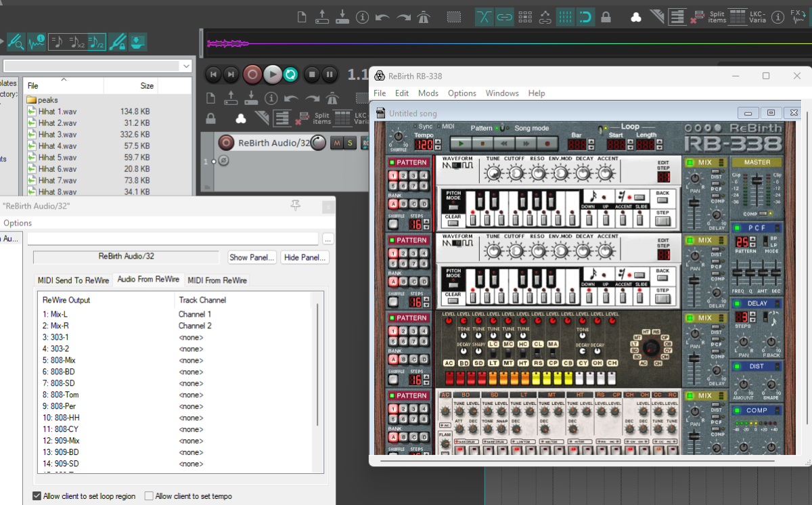This screenshot has width=812, height=505.
Task: Click the double tempo x2 note icon
Action: pyautogui.click(x=76, y=43)
